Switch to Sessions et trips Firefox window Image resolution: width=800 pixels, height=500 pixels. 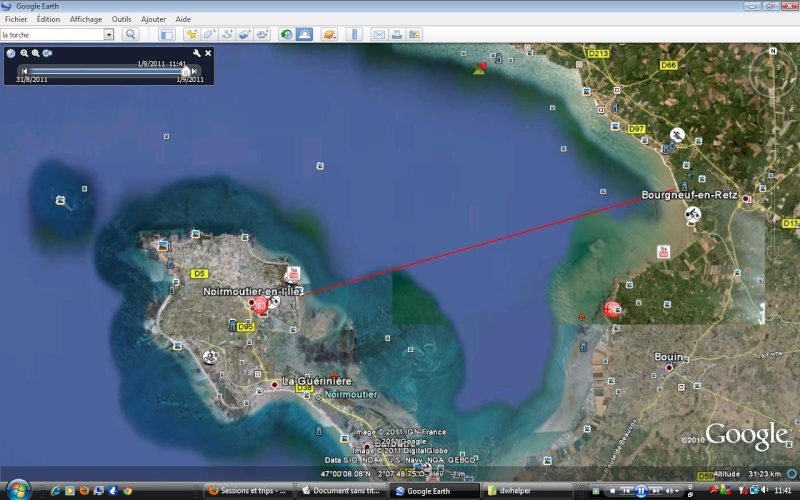click(x=248, y=491)
